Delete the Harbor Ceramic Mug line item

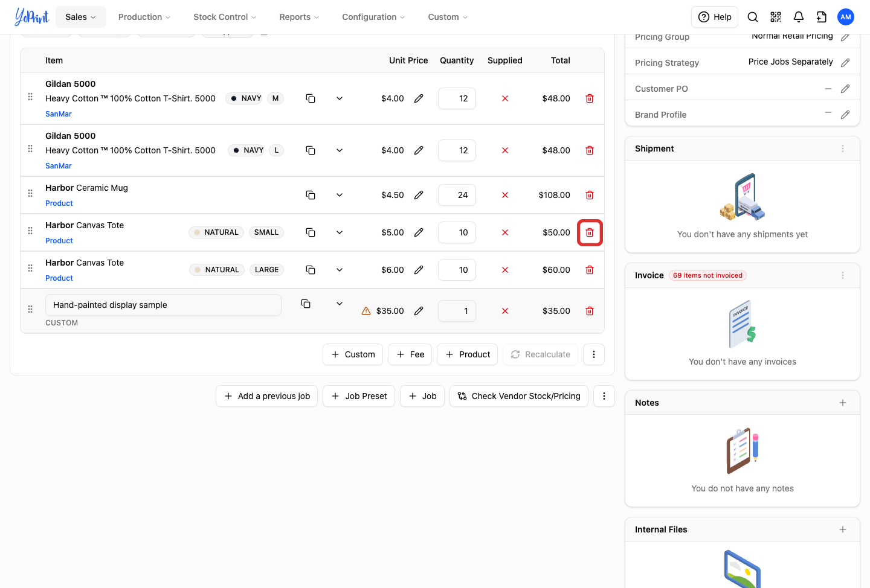coord(590,195)
